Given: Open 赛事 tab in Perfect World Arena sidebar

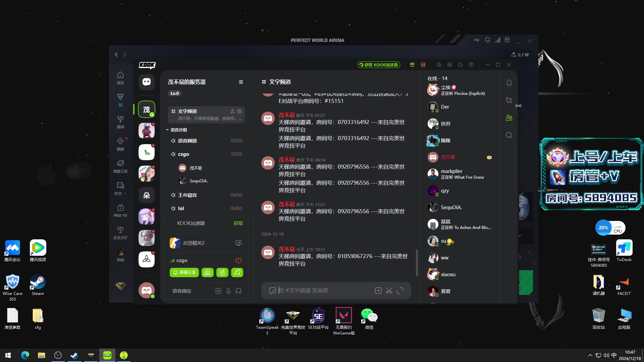Looking at the screenshot, I should pos(120,122).
